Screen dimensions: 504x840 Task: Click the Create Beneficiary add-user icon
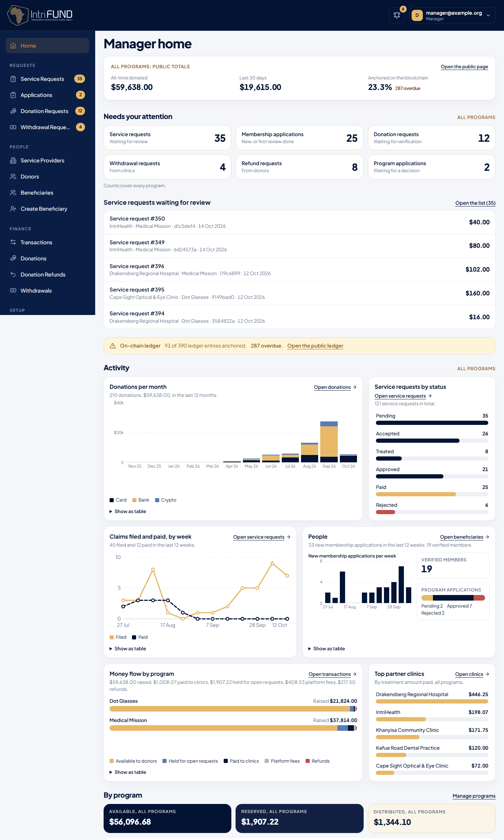(x=13, y=209)
